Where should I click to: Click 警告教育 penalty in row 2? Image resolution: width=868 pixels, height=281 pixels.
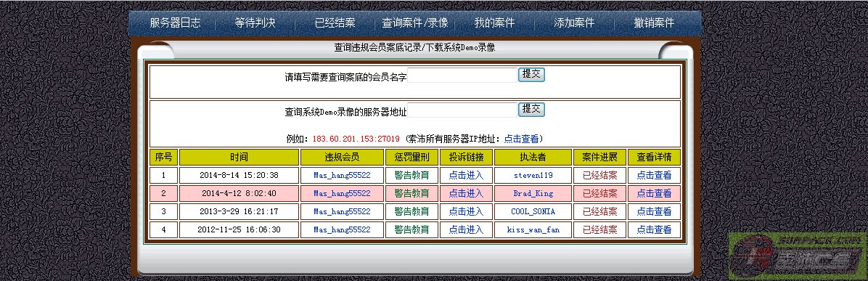tap(412, 193)
